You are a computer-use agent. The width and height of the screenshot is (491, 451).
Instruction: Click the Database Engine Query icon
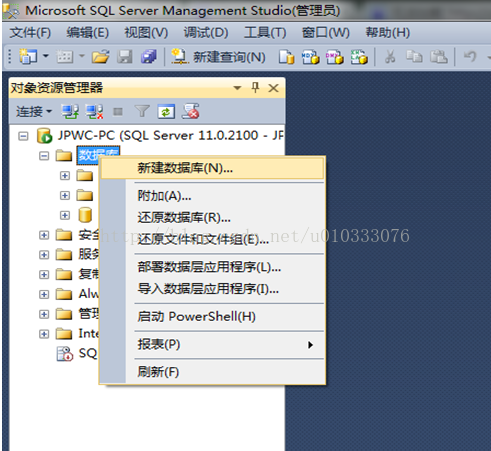(x=287, y=57)
